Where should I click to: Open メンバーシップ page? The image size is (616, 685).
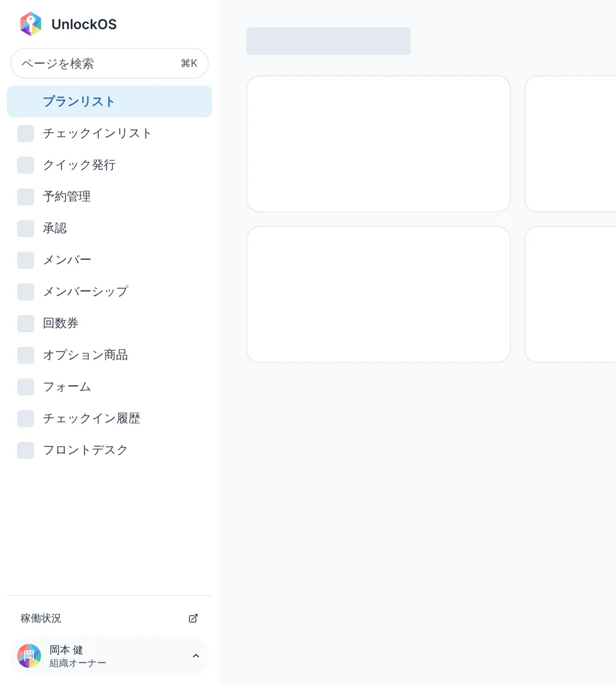(110, 292)
